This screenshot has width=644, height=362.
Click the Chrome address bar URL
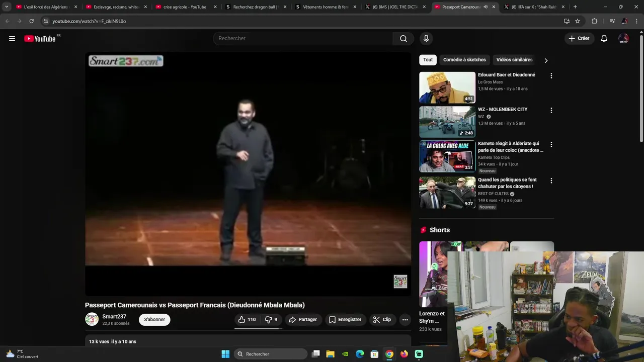[89, 21]
